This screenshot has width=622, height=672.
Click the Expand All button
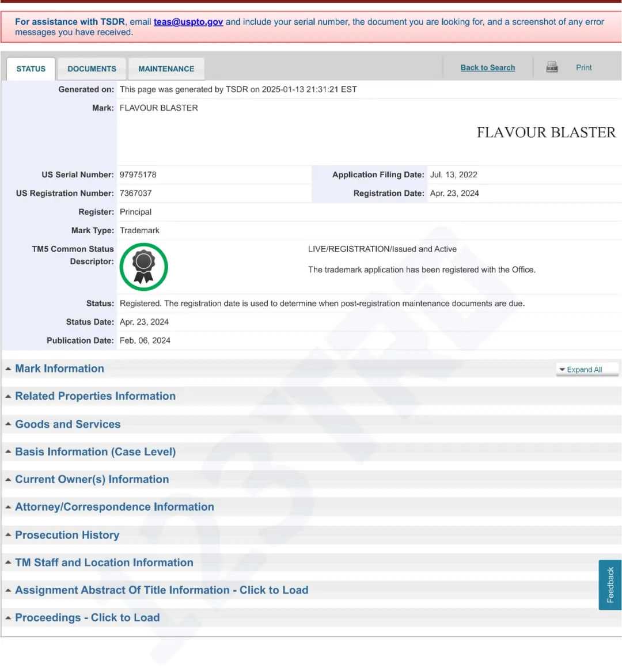pyautogui.click(x=587, y=370)
